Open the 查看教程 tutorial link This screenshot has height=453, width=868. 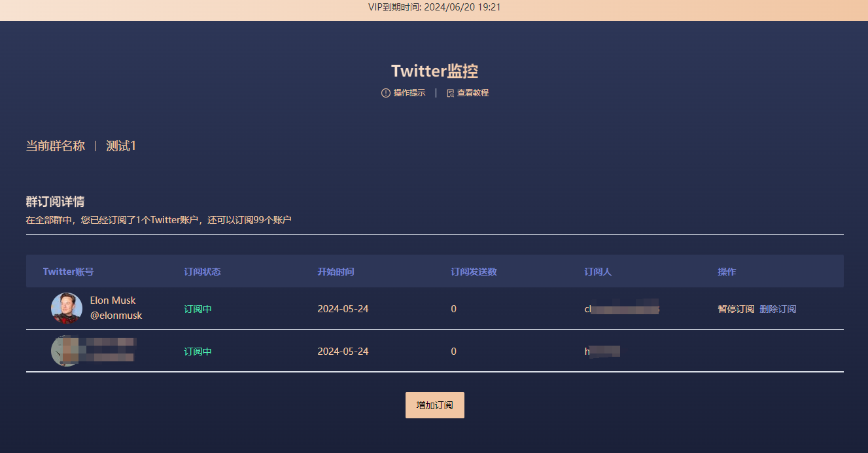pos(473,93)
